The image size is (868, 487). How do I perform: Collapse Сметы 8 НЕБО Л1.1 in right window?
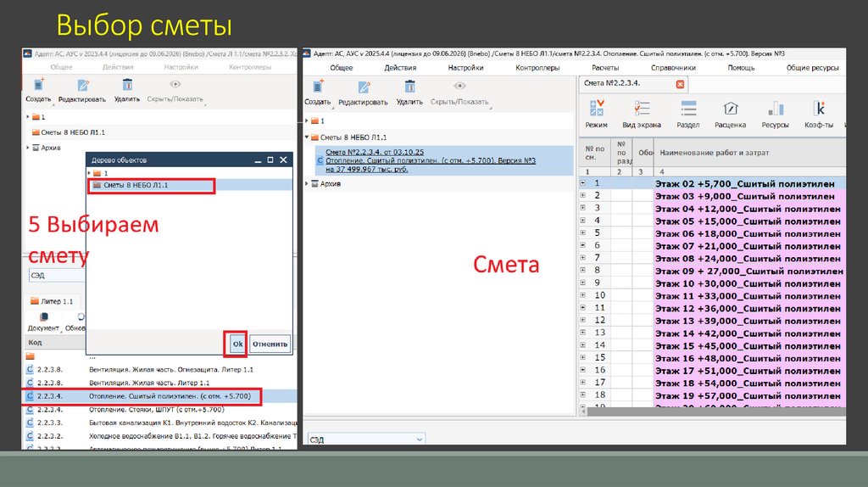(x=307, y=137)
